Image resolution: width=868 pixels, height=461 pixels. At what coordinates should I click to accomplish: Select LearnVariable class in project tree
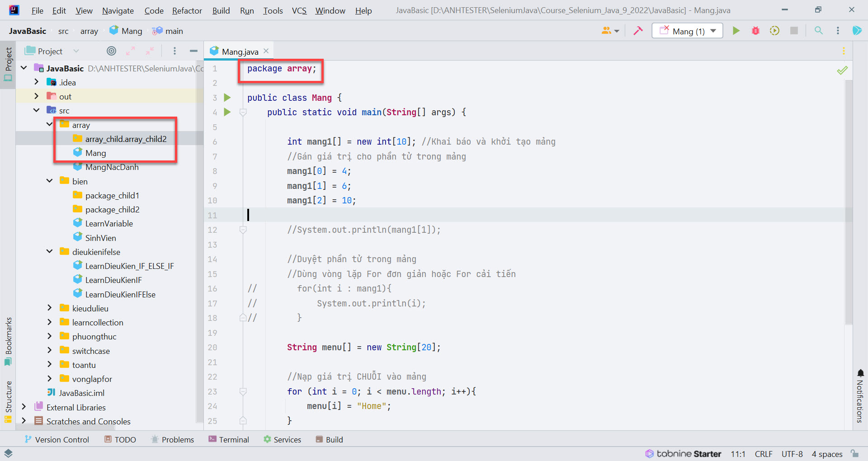(109, 223)
